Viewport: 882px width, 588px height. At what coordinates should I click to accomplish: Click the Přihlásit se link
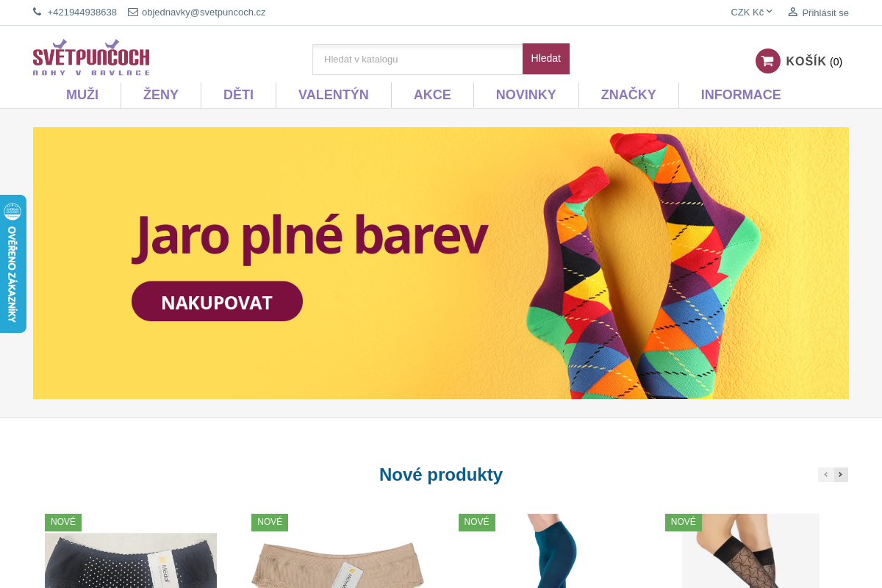[825, 12]
